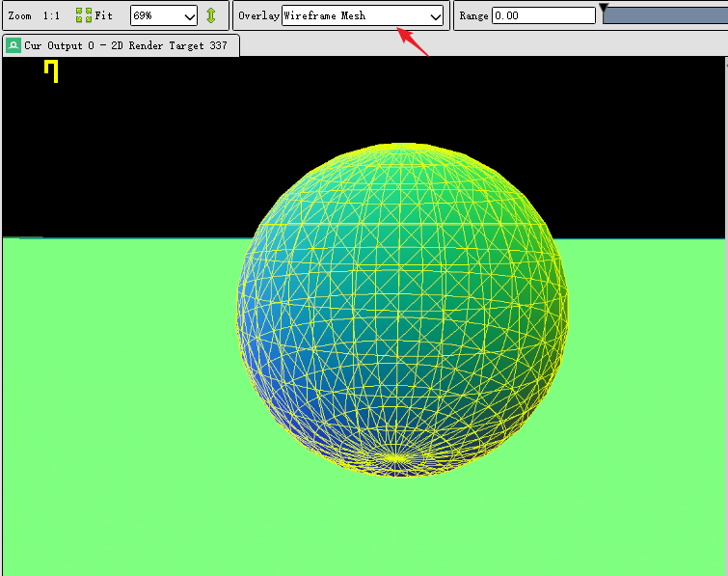The image size is (728, 576).
Task: Click the Fit zoom grid icon
Action: click(x=84, y=15)
